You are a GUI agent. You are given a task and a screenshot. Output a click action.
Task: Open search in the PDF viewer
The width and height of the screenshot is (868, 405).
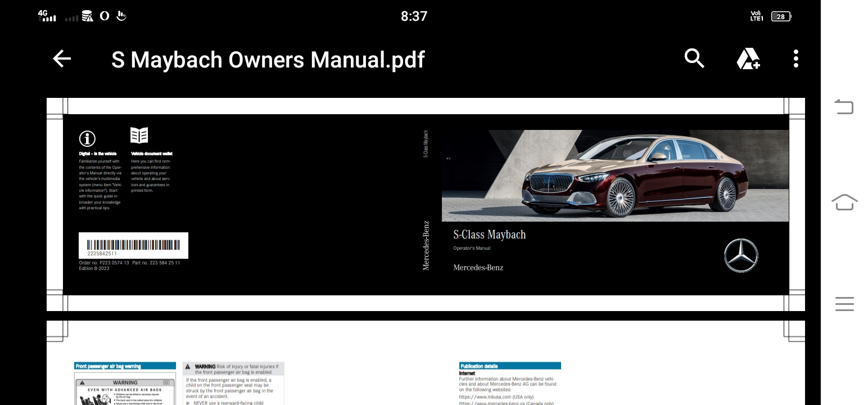coord(694,58)
